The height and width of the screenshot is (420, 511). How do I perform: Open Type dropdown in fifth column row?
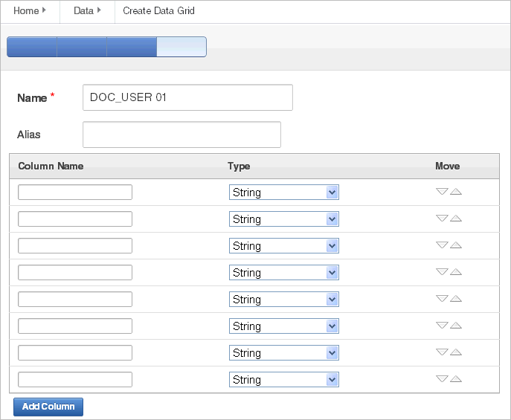coord(284,299)
